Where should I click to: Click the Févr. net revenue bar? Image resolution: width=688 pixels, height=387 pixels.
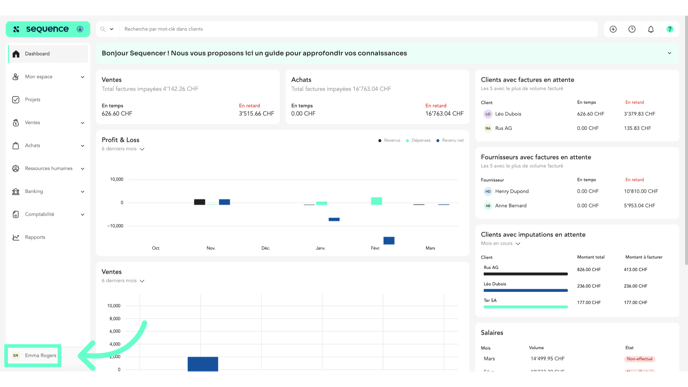(x=389, y=240)
